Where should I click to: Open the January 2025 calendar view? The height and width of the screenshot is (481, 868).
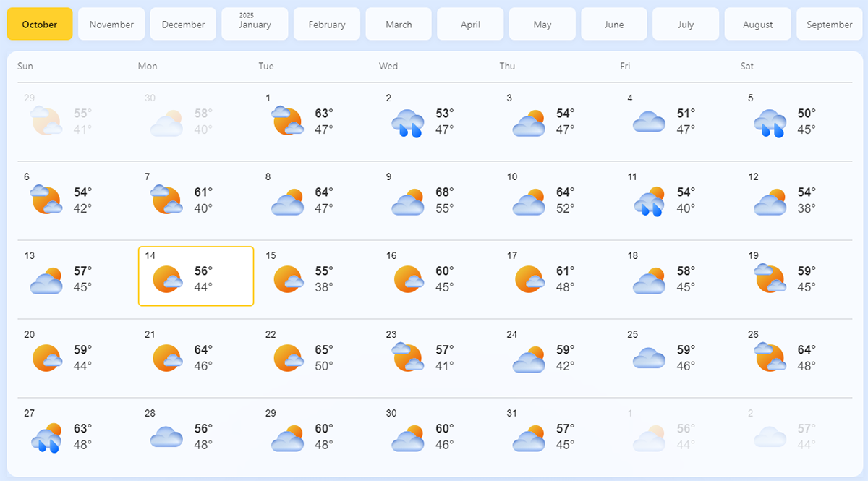[255, 23]
